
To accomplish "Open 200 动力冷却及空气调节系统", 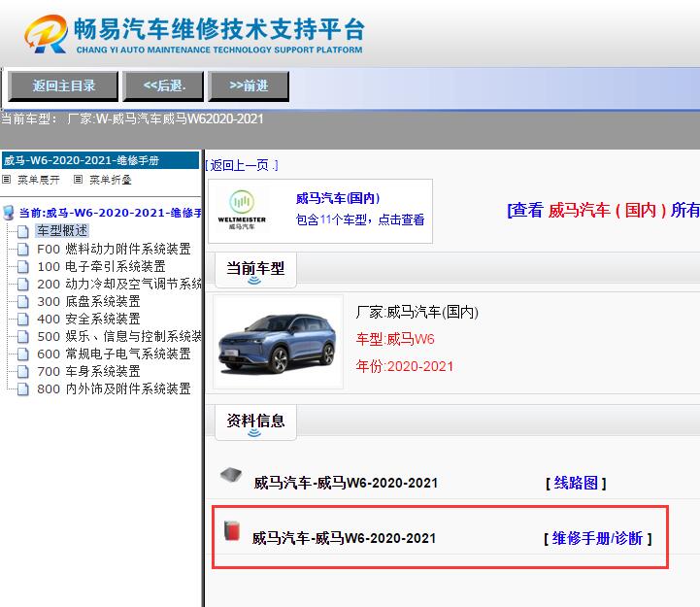I will [x=119, y=284].
